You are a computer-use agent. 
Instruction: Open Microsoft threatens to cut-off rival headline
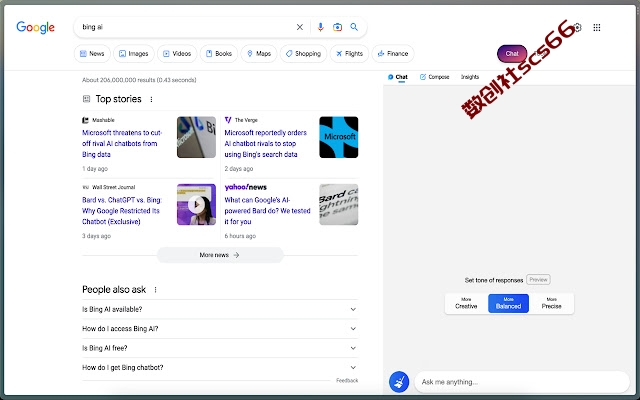click(122, 144)
